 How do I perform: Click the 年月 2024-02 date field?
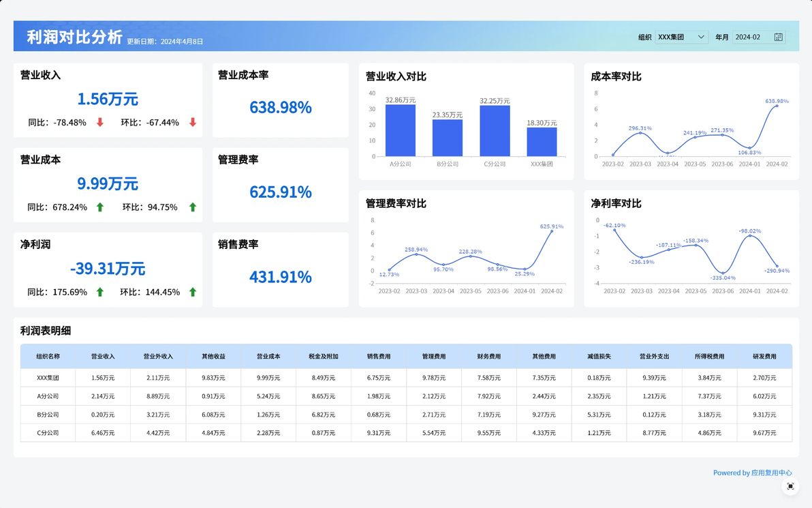[759, 37]
